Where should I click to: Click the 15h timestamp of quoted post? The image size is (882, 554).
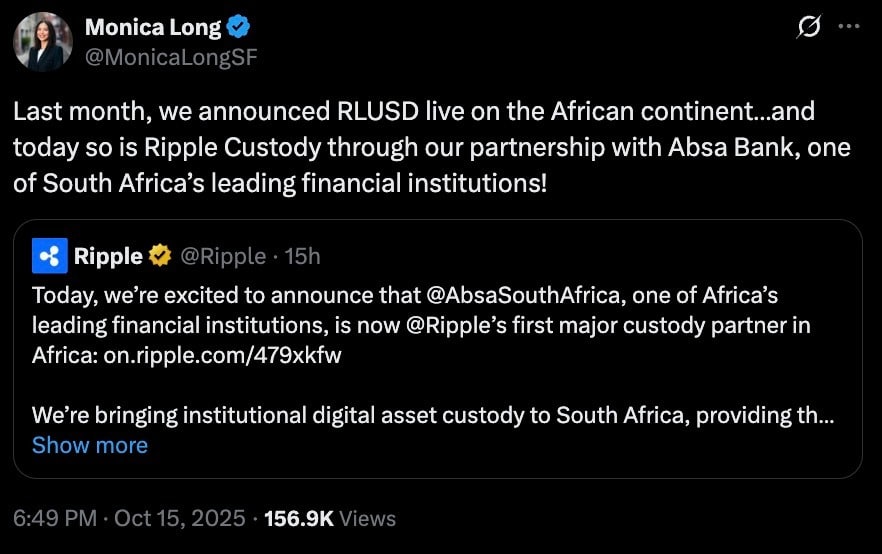click(302, 256)
